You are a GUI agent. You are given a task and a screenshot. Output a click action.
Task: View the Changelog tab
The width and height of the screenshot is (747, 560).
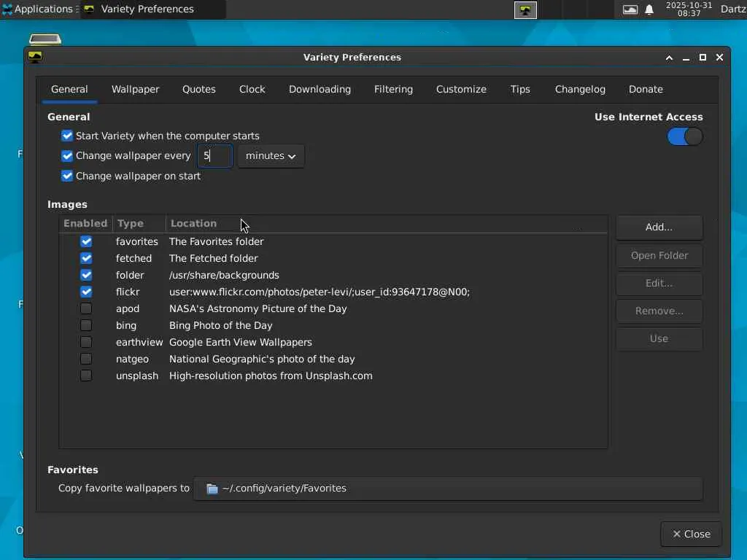pos(580,90)
